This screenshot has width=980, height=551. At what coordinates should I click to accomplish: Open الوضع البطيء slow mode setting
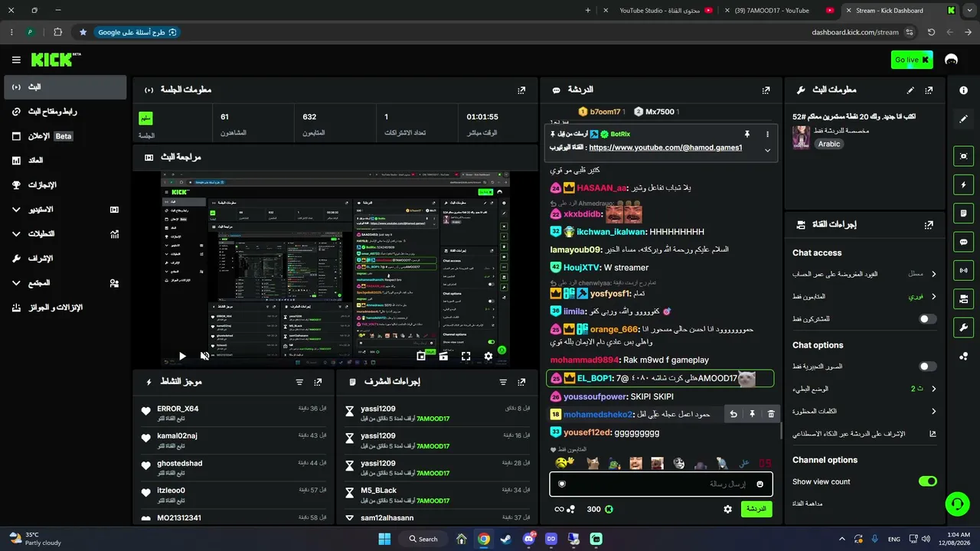tap(864, 389)
